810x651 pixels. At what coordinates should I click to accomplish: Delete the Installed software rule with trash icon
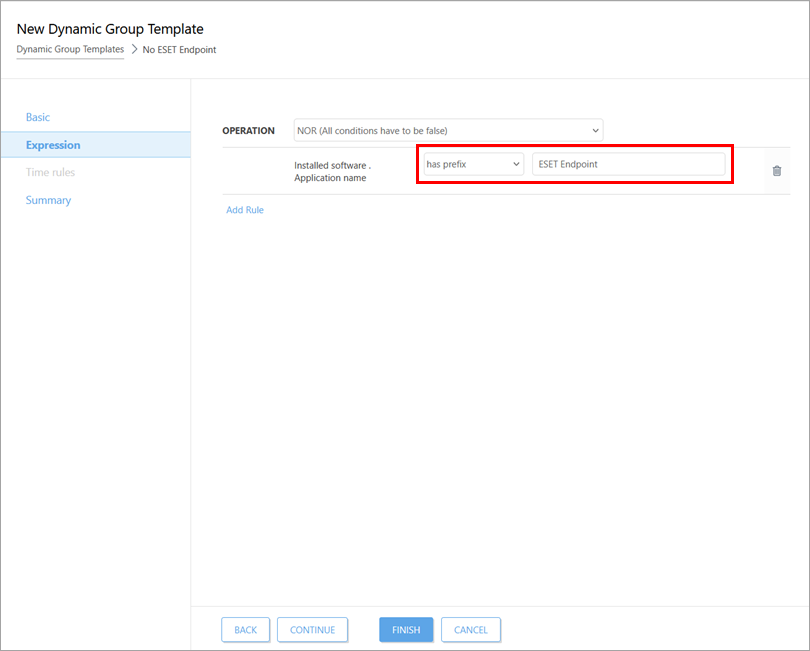pos(776,171)
